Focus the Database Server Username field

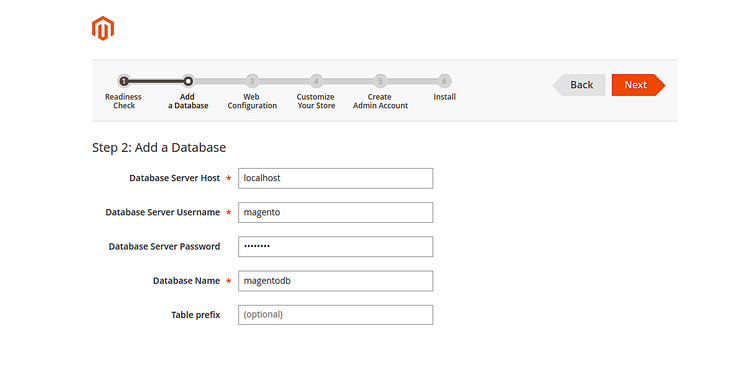point(336,212)
